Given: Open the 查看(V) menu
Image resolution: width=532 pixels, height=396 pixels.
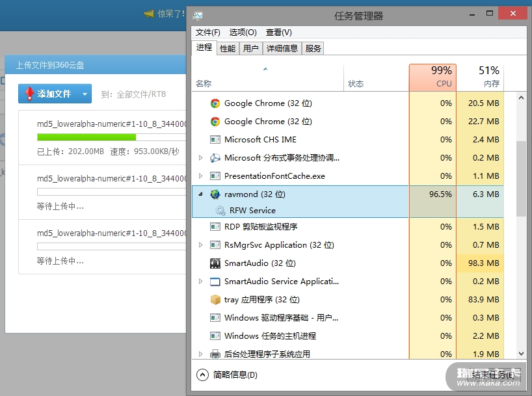Looking at the screenshot, I should [279, 33].
